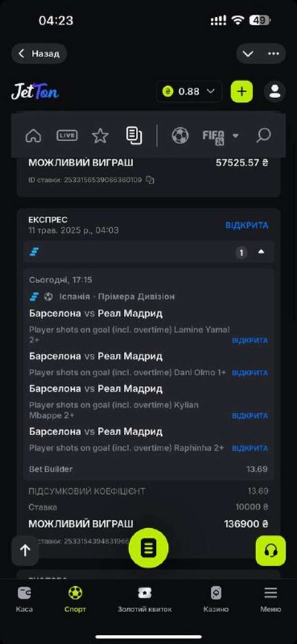297x644 pixels.
Task: Expand the 0.88 balance dropdown
Action: click(x=189, y=91)
